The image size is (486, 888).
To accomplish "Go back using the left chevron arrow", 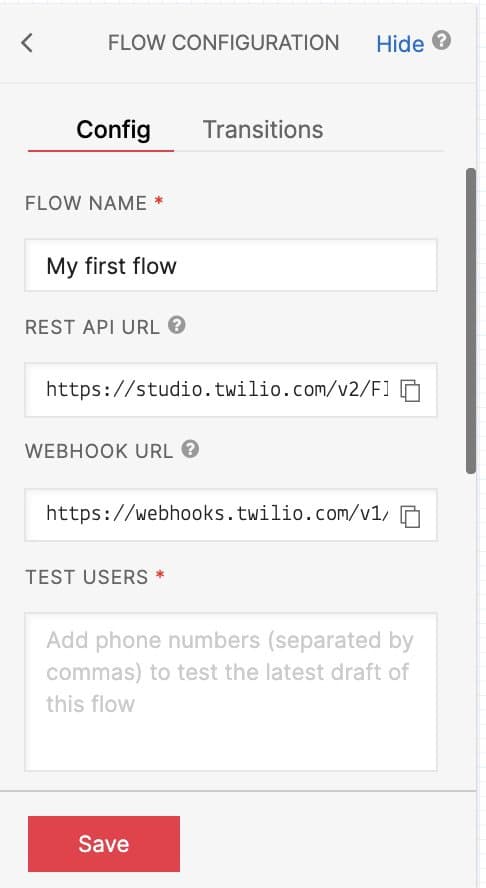I will pyautogui.click(x=27, y=42).
